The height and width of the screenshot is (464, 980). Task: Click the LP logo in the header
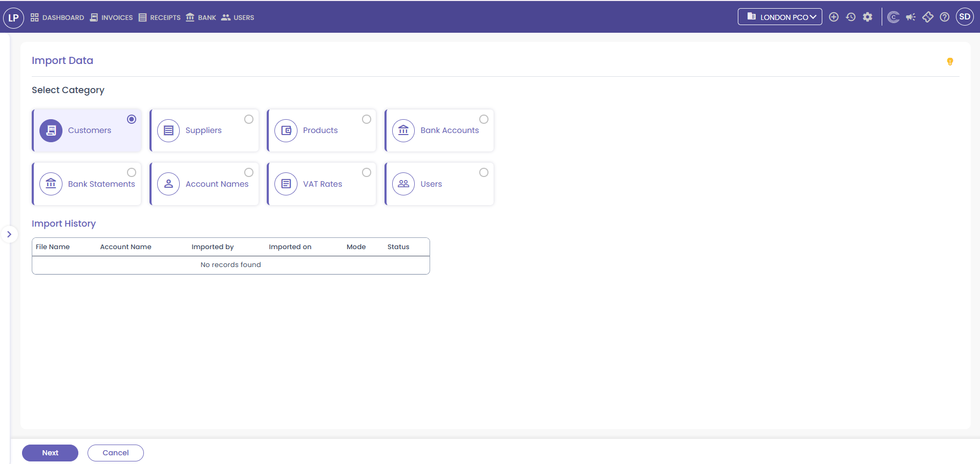pyautogui.click(x=13, y=17)
